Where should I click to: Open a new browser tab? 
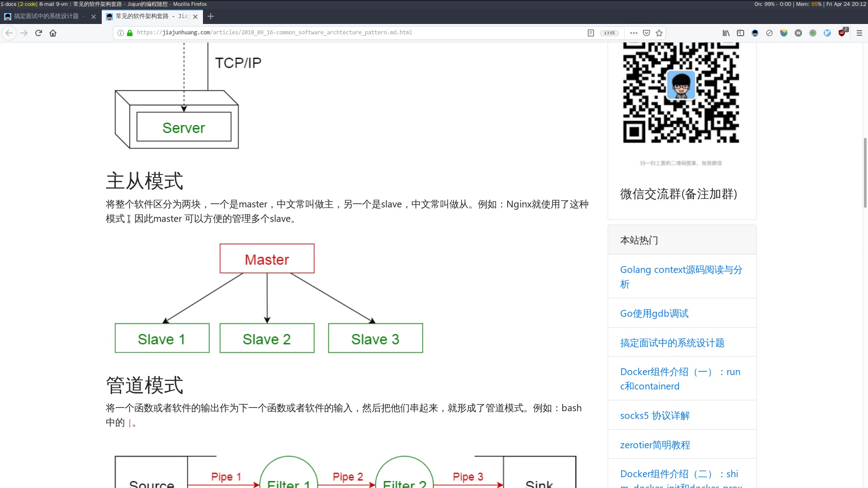point(211,17)
